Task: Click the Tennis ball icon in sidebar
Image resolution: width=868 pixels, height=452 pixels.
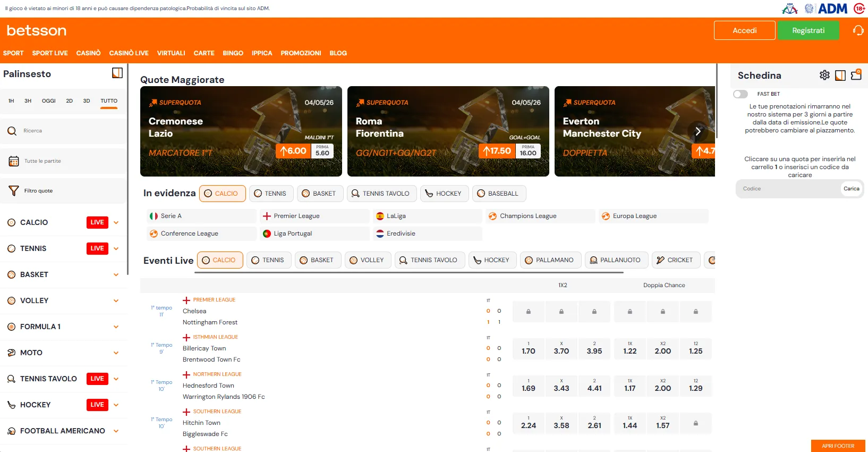Action: coord(11,248)
